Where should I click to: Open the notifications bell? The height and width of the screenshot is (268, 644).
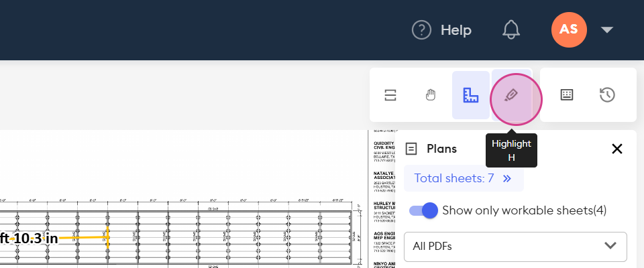[511, 29]
